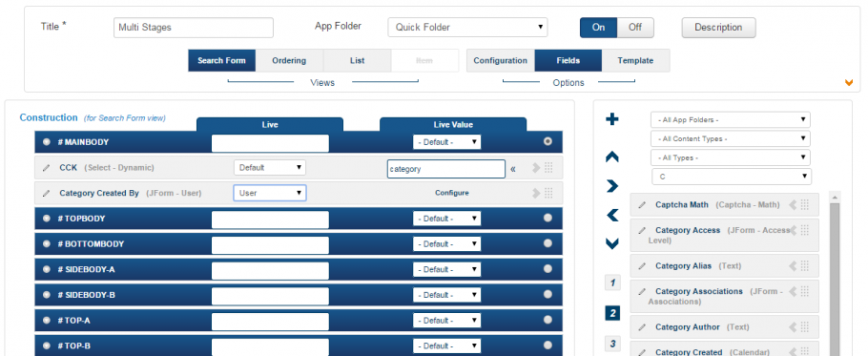The image size is (868, 356).
Task: Click the drag handle on Category Associations row
Action: [805, 291]
